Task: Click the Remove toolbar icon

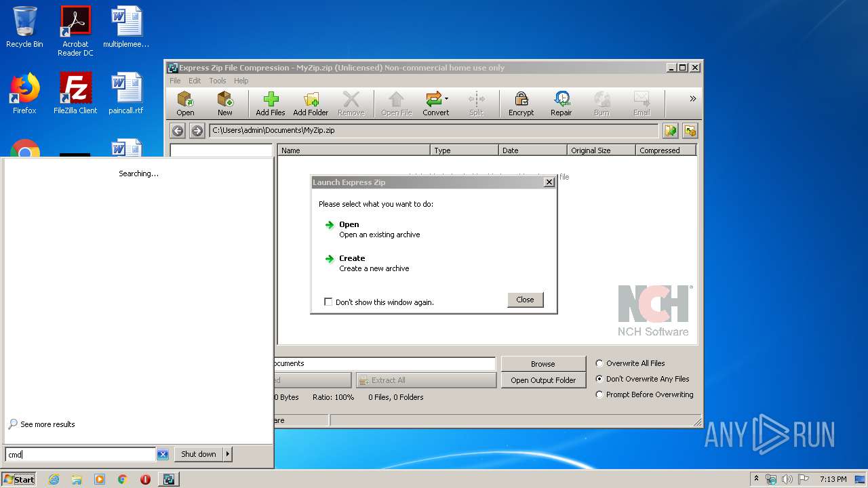Action: pos(351,104)
